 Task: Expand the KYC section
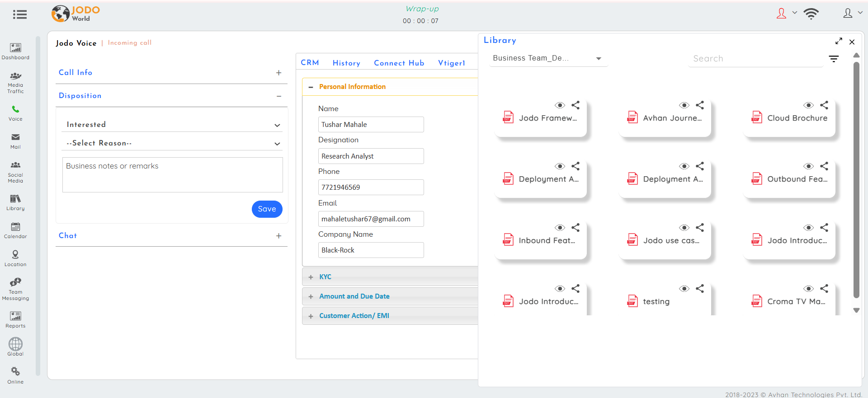pos(311,277)
